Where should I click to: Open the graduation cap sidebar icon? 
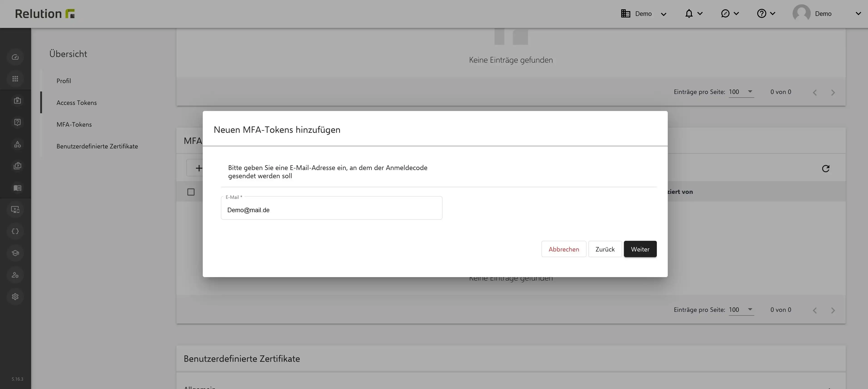(x=15, y=253)
